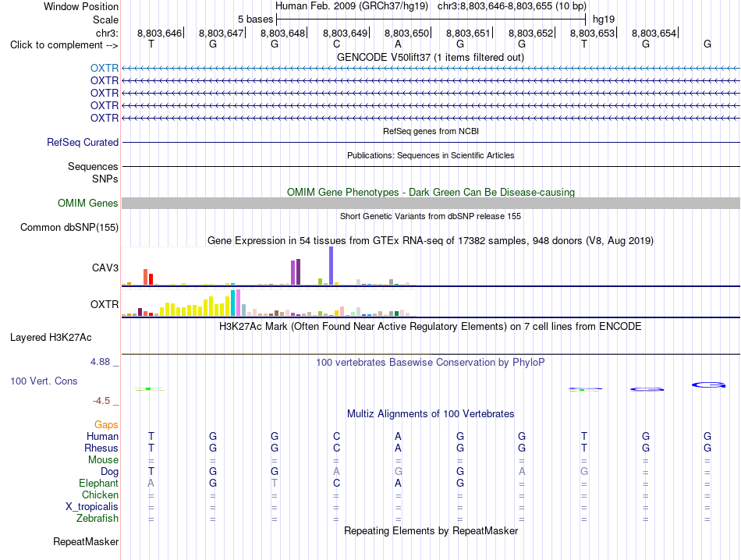The height and width of the screenshot is (560, 741).
Task: Open 'Publications: Sequences in Scientific Articles' title
Action: point(431,155)
